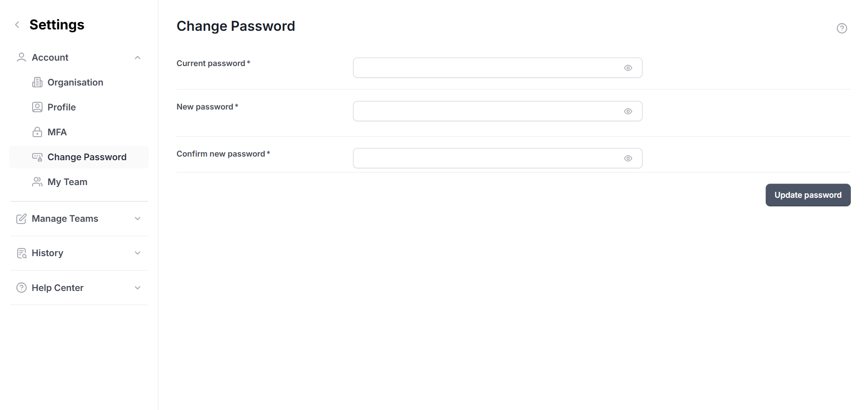Open the My Team page
The width and height of the screenshot is (868, 410).
click(x=67, y=182)
